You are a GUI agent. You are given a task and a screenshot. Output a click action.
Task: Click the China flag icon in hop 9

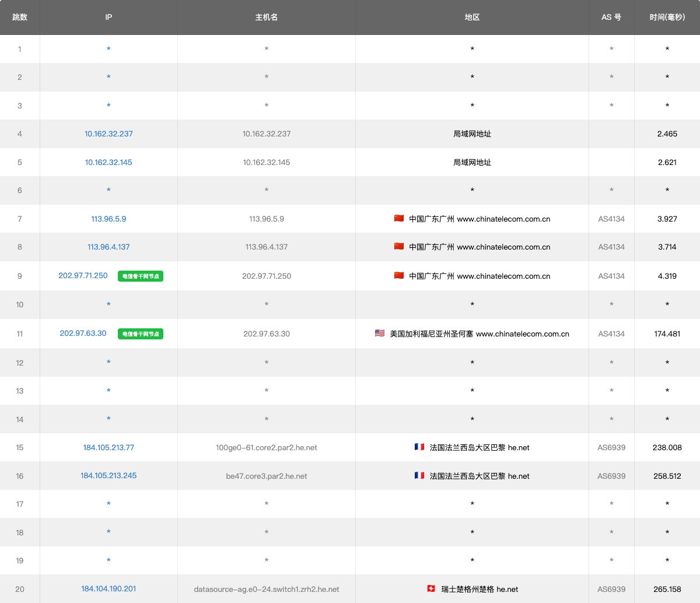tap(399, 276)
